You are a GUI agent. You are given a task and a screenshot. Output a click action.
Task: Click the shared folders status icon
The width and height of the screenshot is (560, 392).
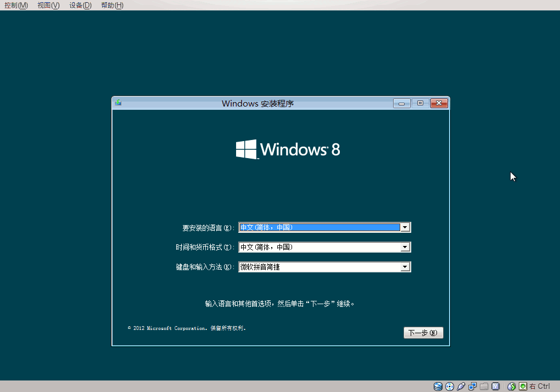(484, 387)
